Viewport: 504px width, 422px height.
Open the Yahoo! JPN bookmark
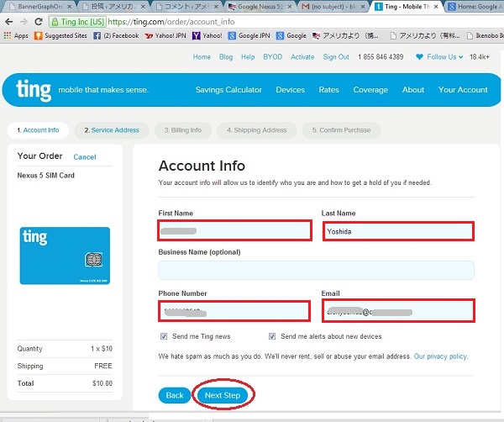pos(165,35)
